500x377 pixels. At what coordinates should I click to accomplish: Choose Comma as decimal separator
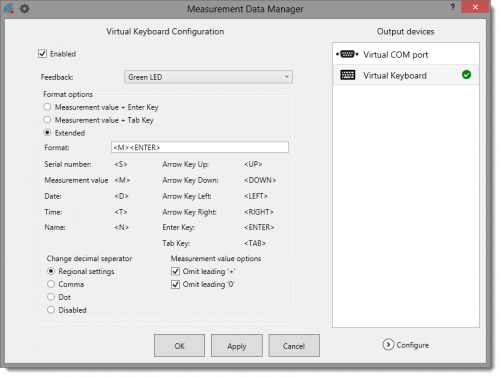click(51, 284)
